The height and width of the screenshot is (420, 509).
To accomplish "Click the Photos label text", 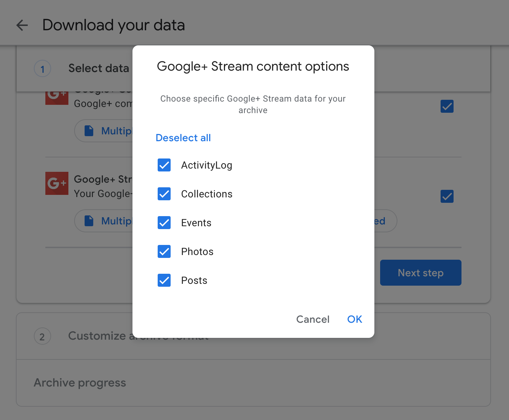I will [197, 251].
